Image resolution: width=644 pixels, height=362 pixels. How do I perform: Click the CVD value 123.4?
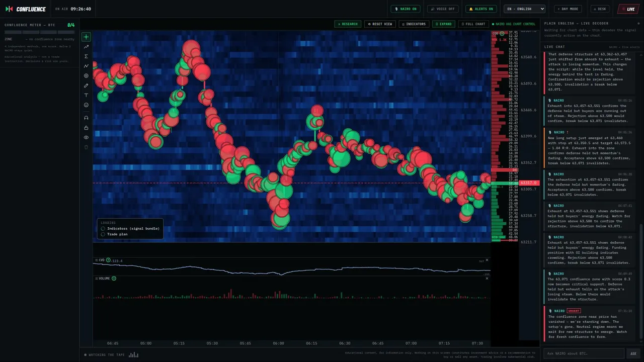point(117,261)
